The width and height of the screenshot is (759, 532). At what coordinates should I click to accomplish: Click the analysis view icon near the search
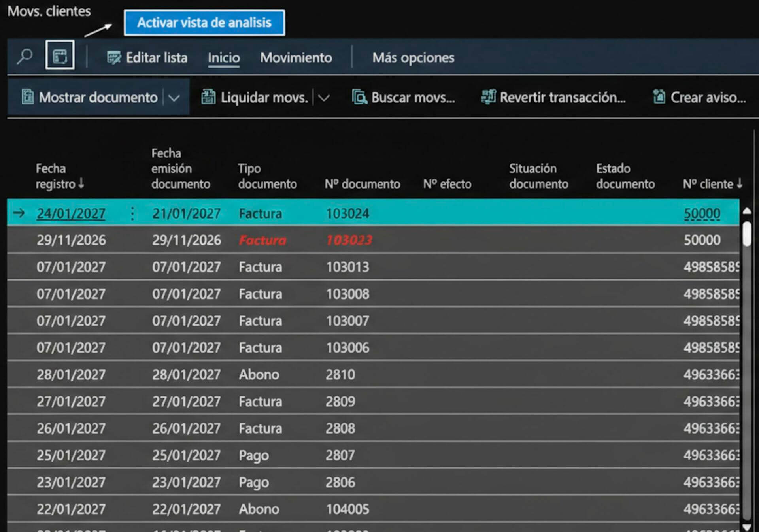[x=60, y=55]
